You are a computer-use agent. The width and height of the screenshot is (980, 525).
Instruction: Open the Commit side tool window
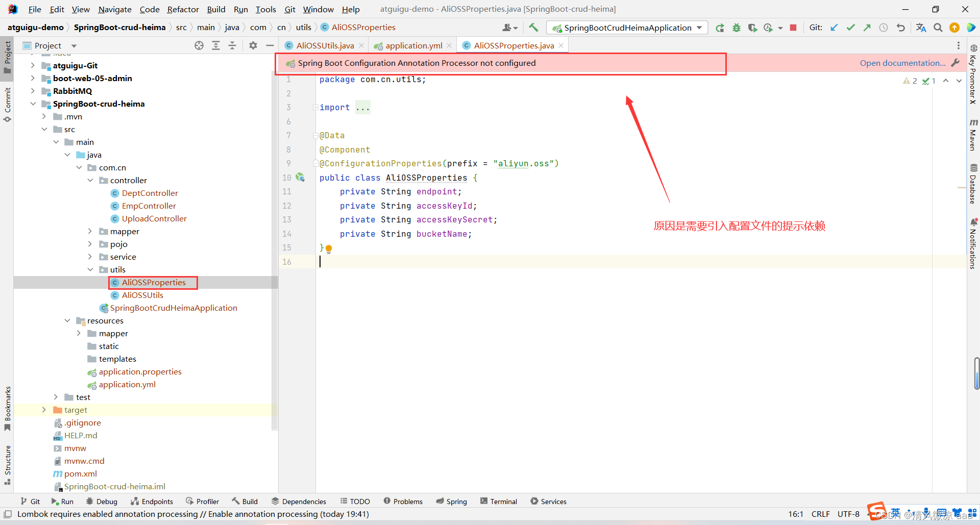click(7, 105)
